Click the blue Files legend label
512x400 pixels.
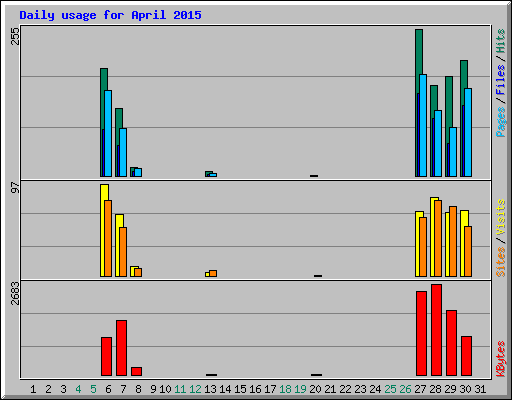click(500, 79)
